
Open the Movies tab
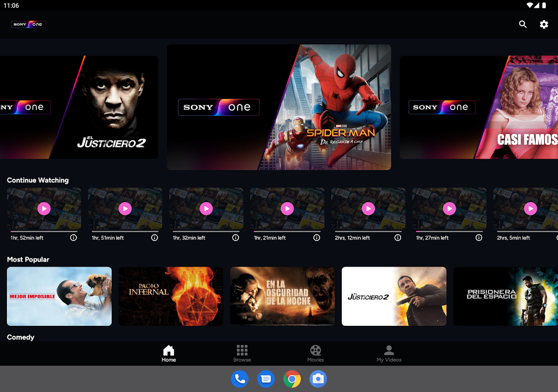[316, 354]
